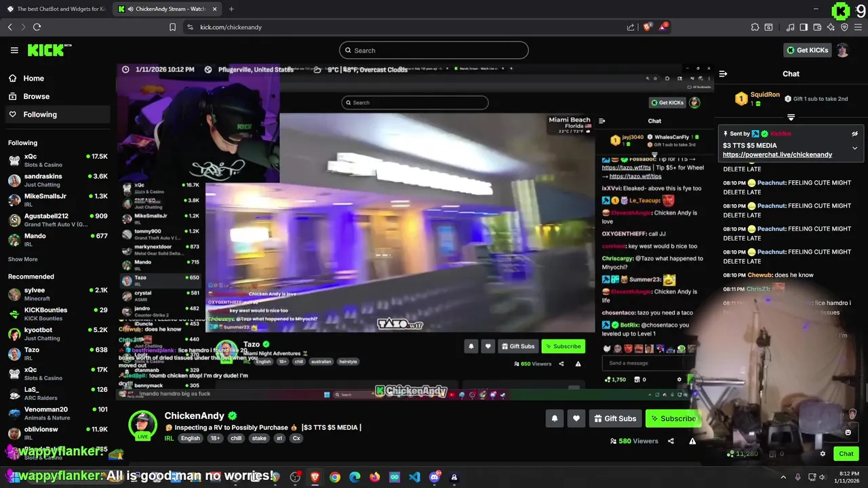Open Google Chrome from taskbar
This screenshot has height=488, width=868.
(x=335, y=477)
